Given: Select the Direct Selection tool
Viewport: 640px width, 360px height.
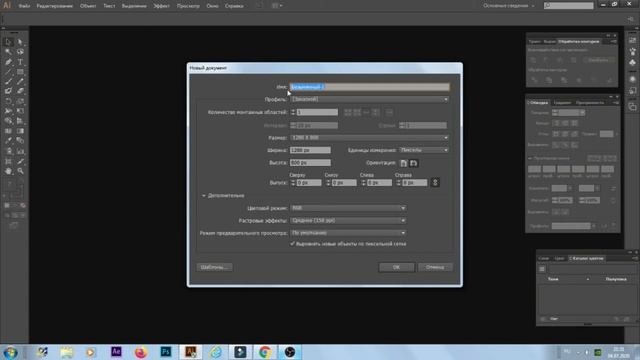Looking at the screenshot, I should point(20,42).
